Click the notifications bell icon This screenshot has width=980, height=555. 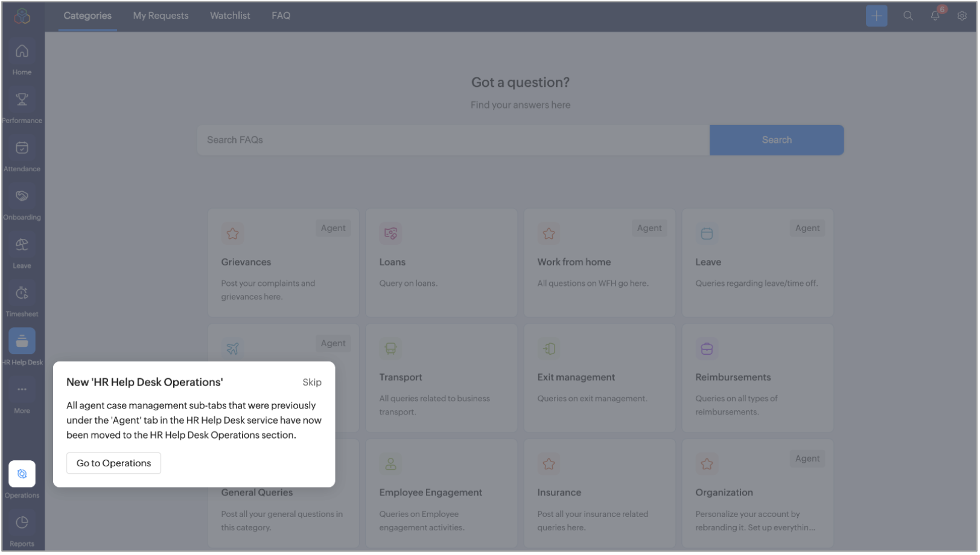(935, 16)
